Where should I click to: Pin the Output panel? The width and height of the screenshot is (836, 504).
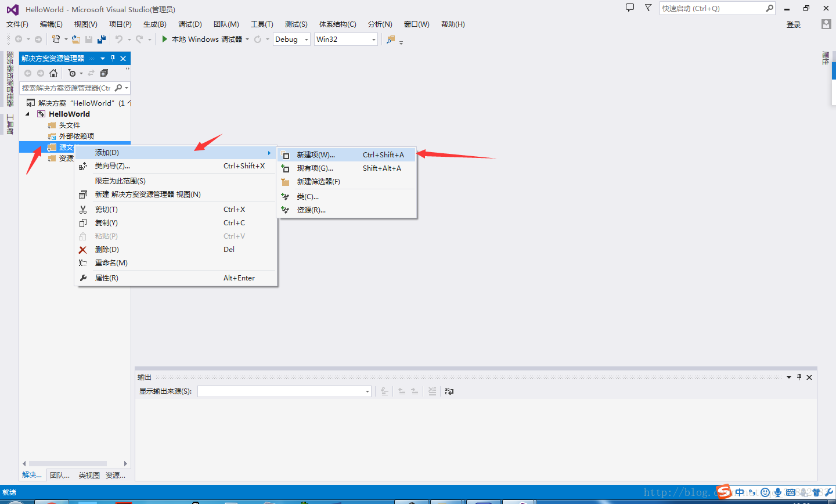(x=799, y=377)
